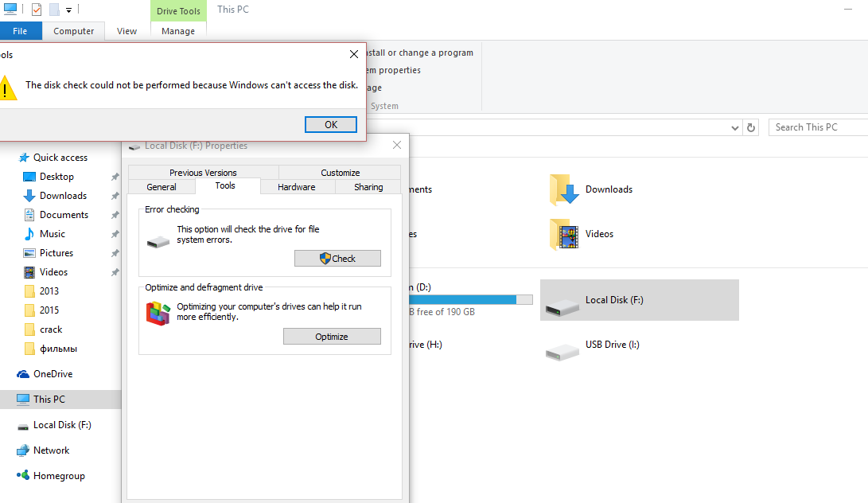Viewport: 868px width, 503px height.
Task: Click the Check button with shield icon
Action: point(337,258)
